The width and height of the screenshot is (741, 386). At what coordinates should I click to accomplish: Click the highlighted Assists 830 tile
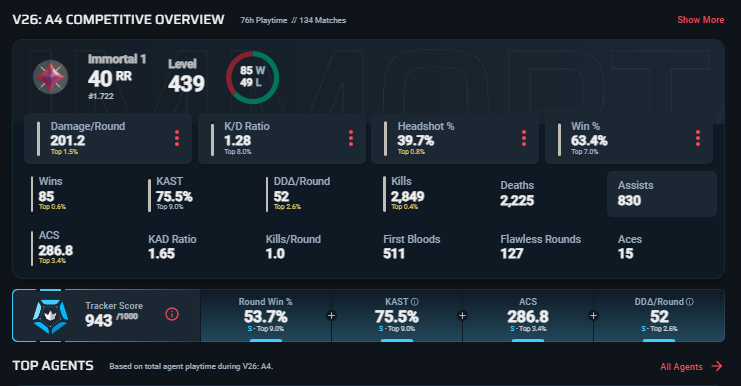tap(662, 194)
